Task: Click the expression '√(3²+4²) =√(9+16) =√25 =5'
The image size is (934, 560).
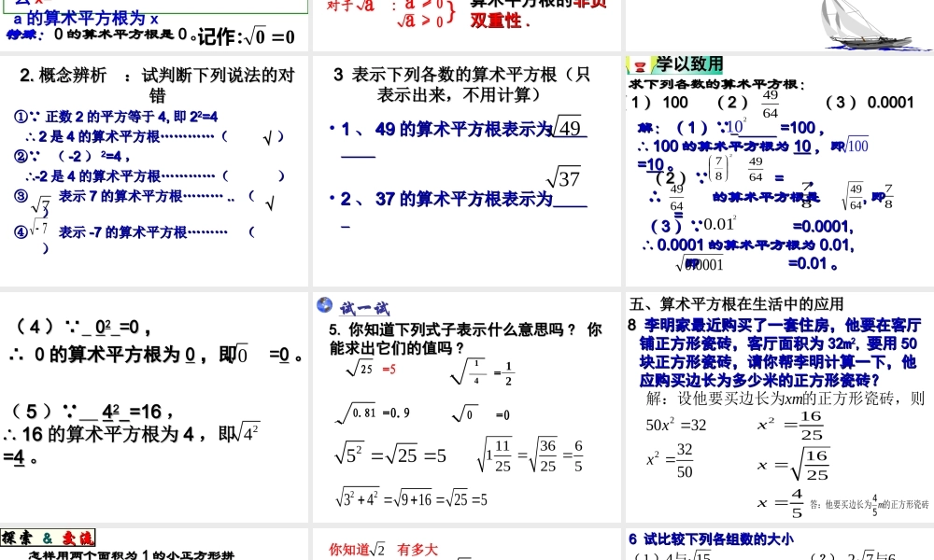Action: coord(411,498)
